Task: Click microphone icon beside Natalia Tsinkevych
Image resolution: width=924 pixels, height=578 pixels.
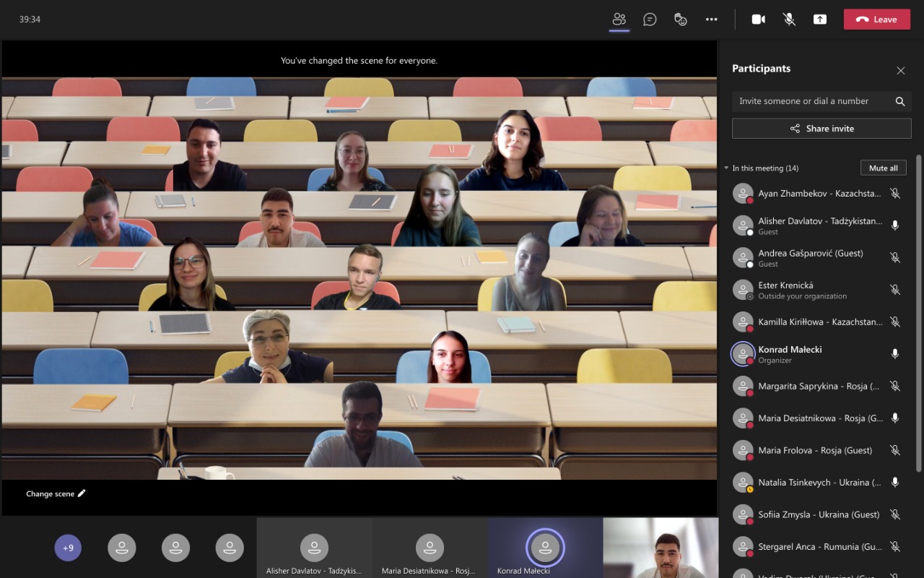Action: pyautogui.click(x=895, y=482)
